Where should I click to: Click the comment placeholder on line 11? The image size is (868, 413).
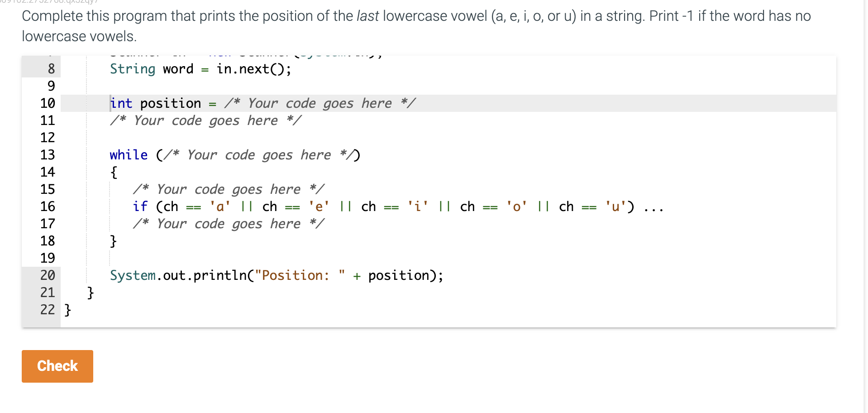coord(206,120)
